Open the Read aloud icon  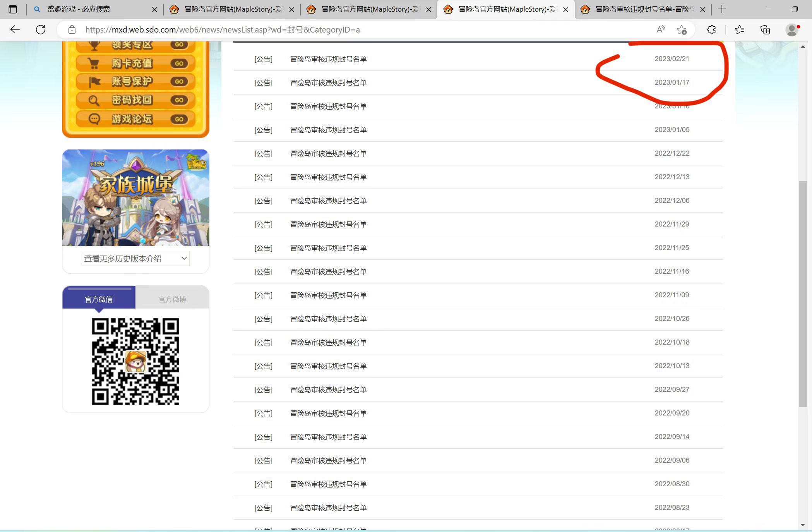[x=661, y=29]
